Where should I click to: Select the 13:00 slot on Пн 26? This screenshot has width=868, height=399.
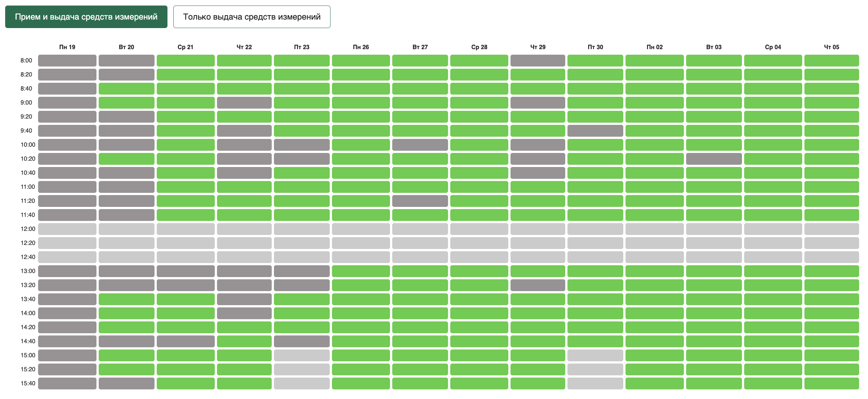click(361, 271)
